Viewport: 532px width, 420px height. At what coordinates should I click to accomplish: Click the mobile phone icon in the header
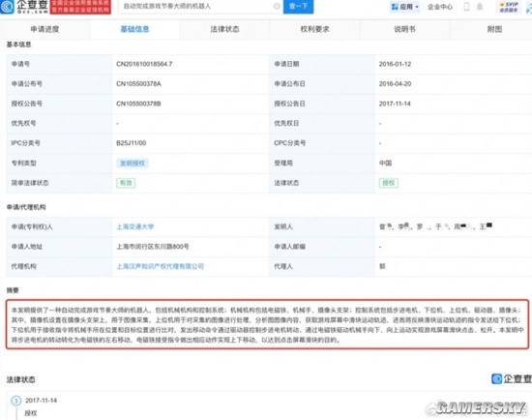tap(466, 7)
